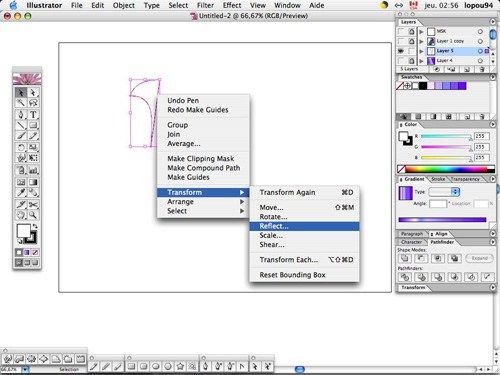Viewport: 500px width, 375px height.
Task: Toggle lock on Layer 4
Action: click(x=412, y=61)
